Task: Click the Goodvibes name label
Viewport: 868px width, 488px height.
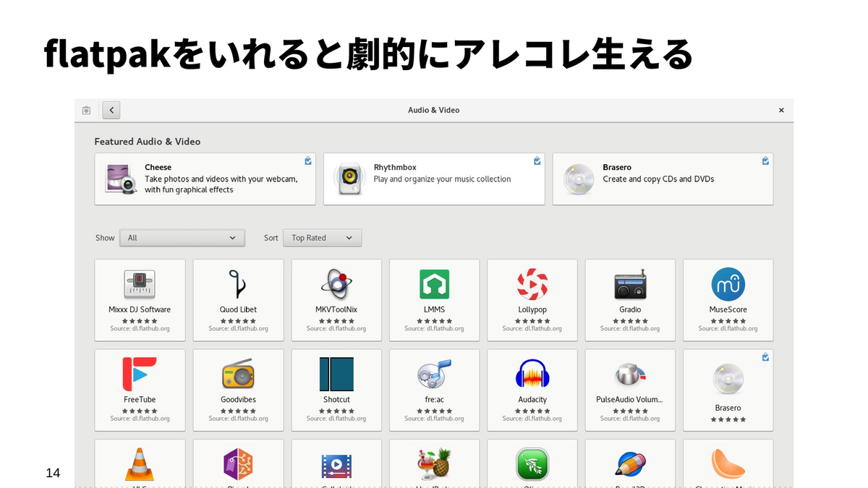Action: [238, 399]
